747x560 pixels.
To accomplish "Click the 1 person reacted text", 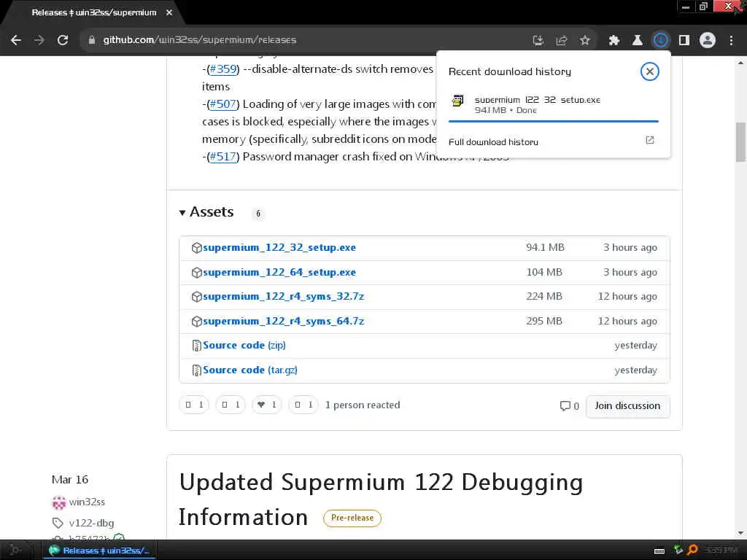I will click(363, 405).
